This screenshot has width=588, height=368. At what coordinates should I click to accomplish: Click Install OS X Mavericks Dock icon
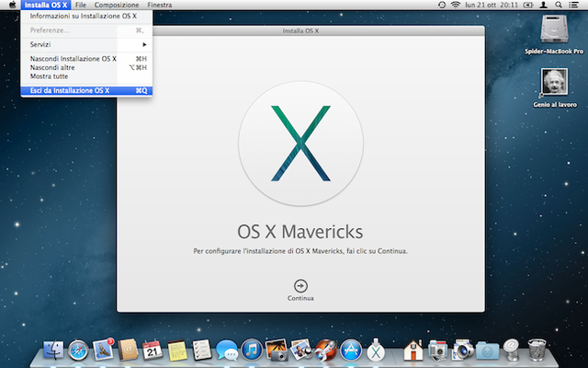point(376,350)
